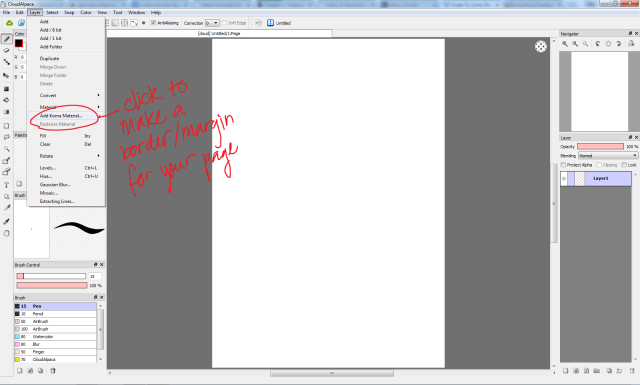Select the Pen brush tool in left toolbar
This screenshot has height=385, width=640.
click(7, 39)
